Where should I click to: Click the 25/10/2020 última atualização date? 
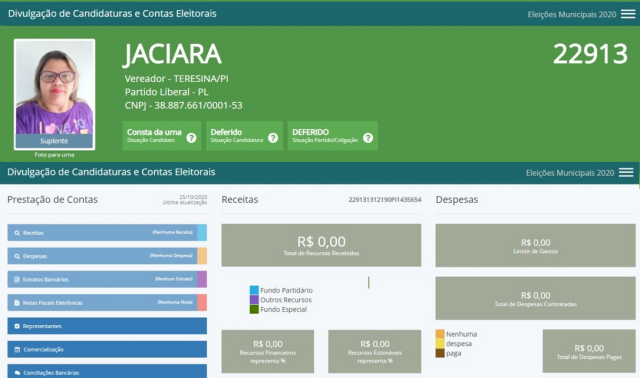click(185, 200)
